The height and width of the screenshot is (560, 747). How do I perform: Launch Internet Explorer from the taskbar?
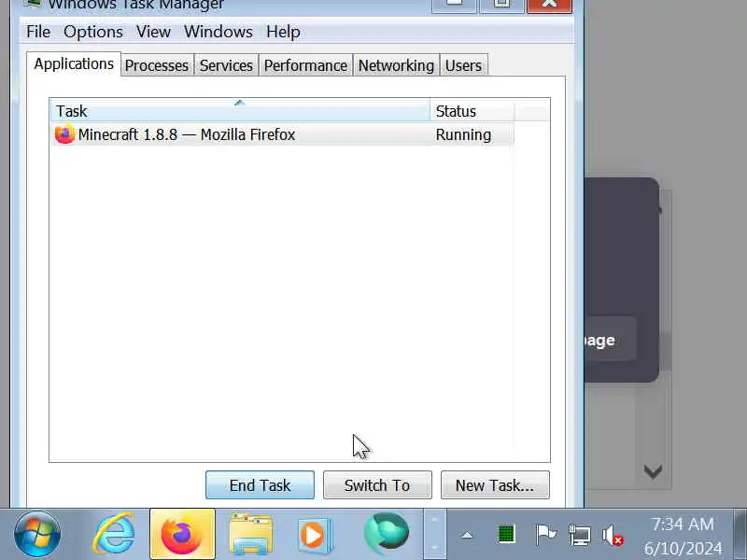click(x=113, y=534)
